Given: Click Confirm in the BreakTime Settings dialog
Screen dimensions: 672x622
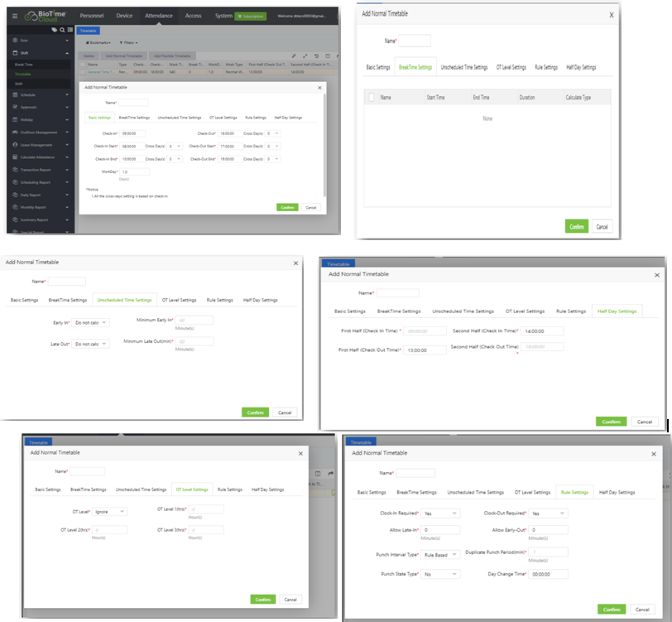Looking at the screenshot, I should (576, 226).
